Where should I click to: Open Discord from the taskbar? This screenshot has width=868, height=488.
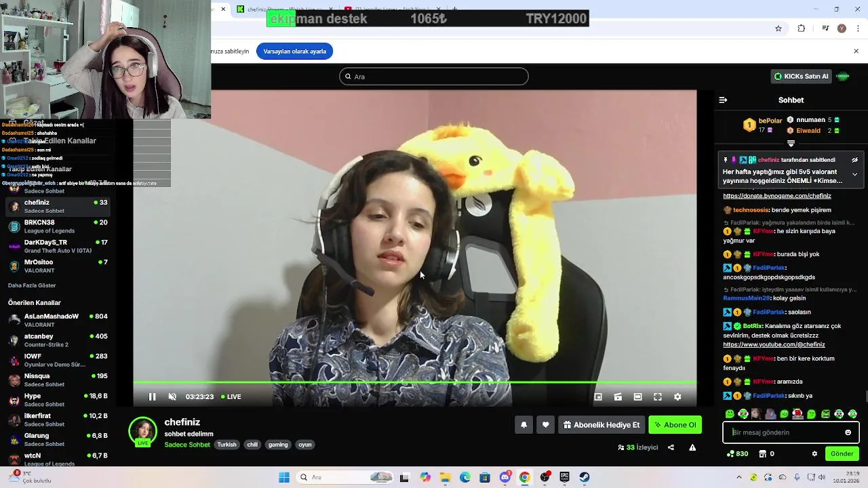[505, 477]
